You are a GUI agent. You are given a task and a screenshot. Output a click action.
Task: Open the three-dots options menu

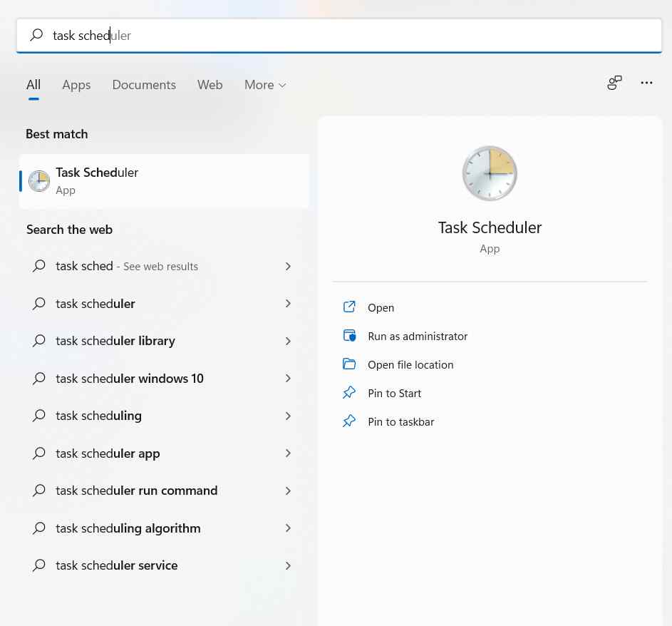646,83
